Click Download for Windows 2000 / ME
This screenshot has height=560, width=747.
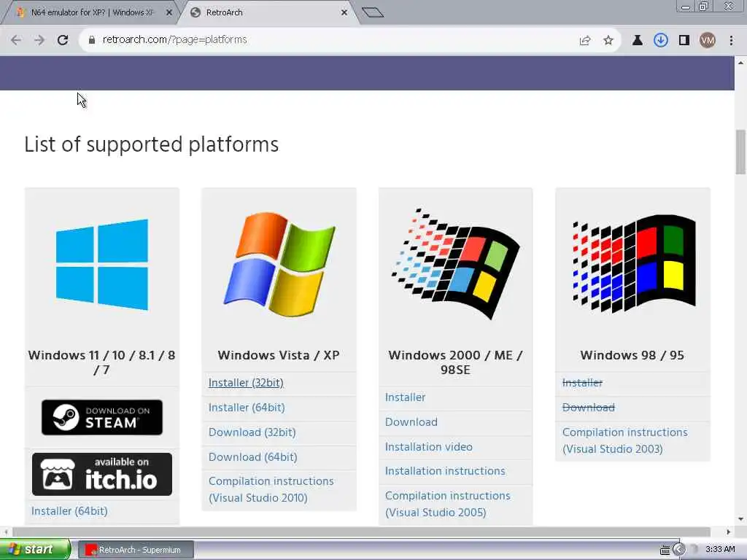(x=411, y=422)
